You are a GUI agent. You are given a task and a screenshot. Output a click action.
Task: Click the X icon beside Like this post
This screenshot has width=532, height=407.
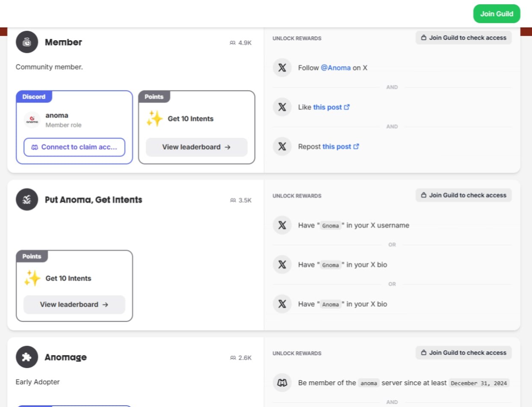pyautogui.click(x=282, y=107)
